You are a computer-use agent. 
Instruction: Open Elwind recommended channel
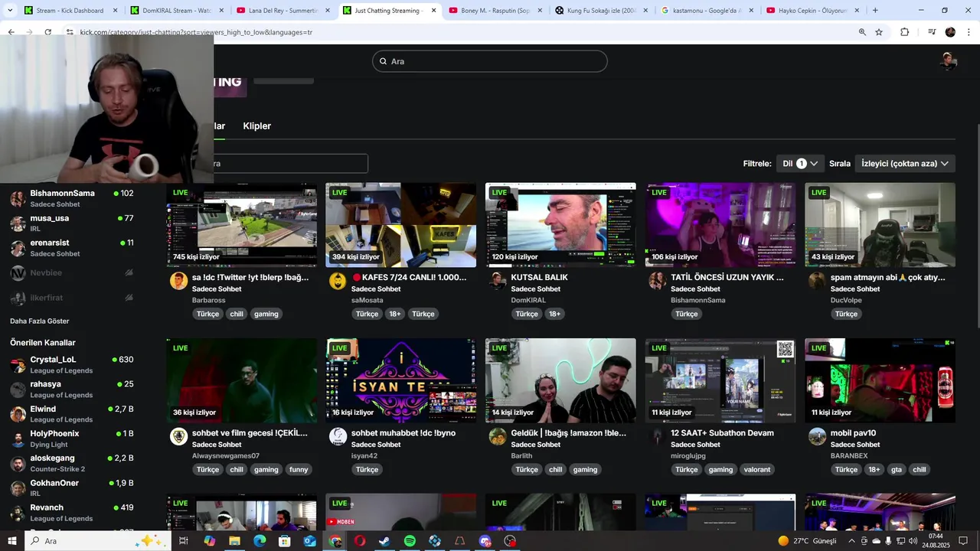point(73,414)
